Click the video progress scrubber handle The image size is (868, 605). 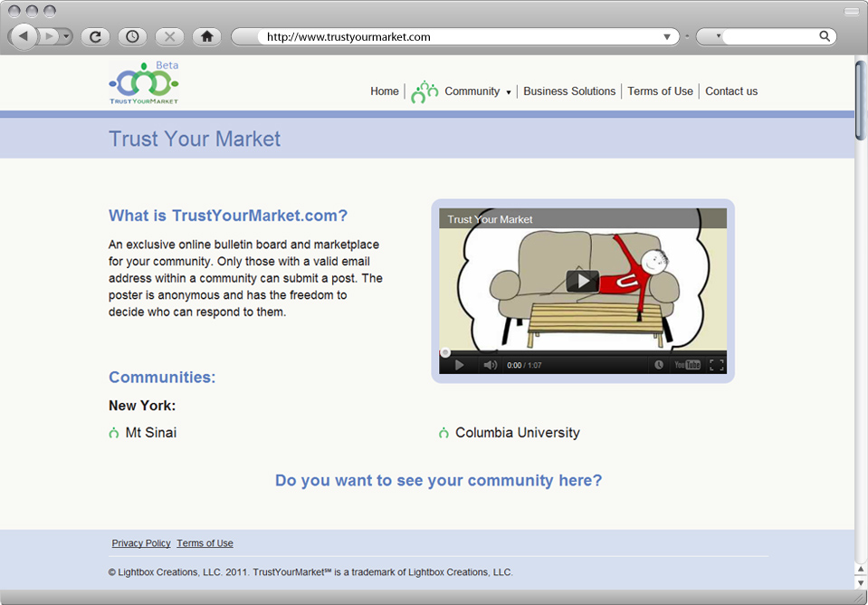click(x=445, y=352)
